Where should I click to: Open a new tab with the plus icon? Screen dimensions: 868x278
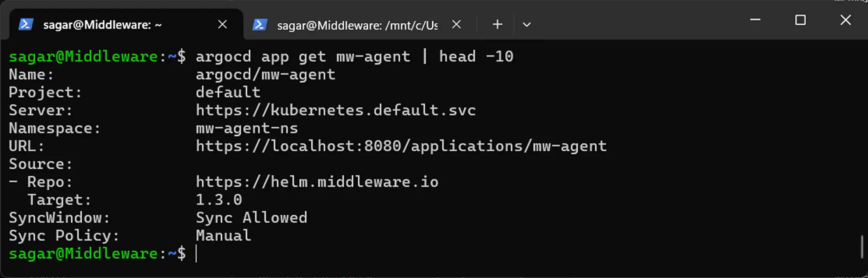pos(497,24)
